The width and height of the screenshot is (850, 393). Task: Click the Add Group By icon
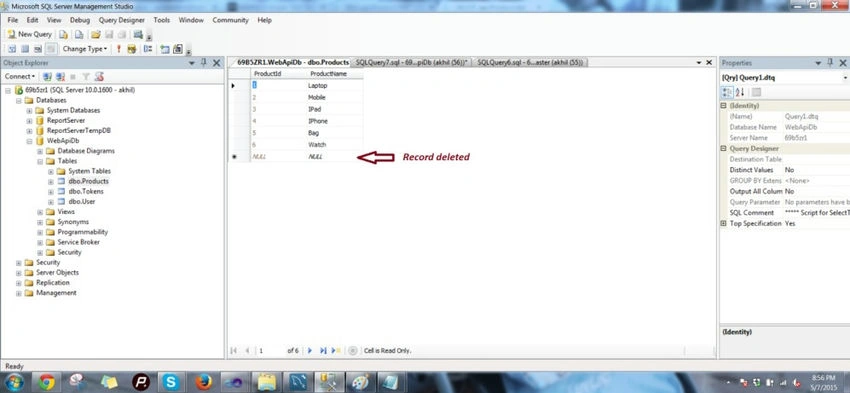pyautogui.click(x=147, y=49)
